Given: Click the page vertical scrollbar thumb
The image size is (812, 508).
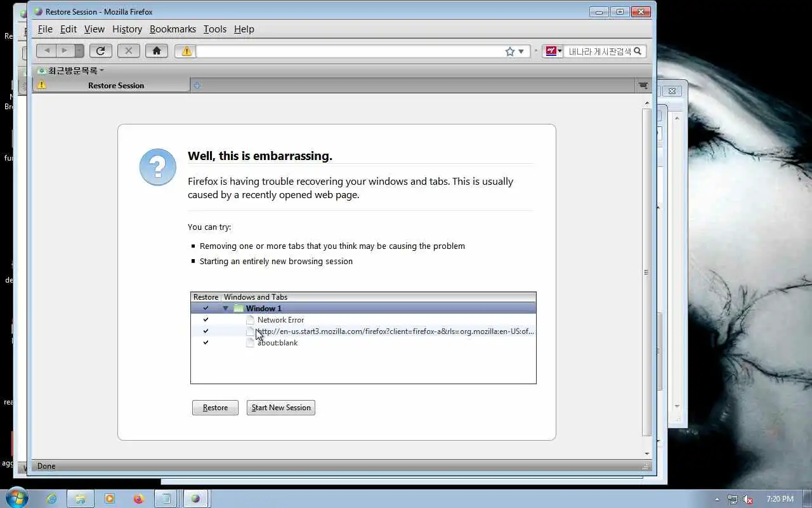Looking at the screenshot, I should click(646, 272).
